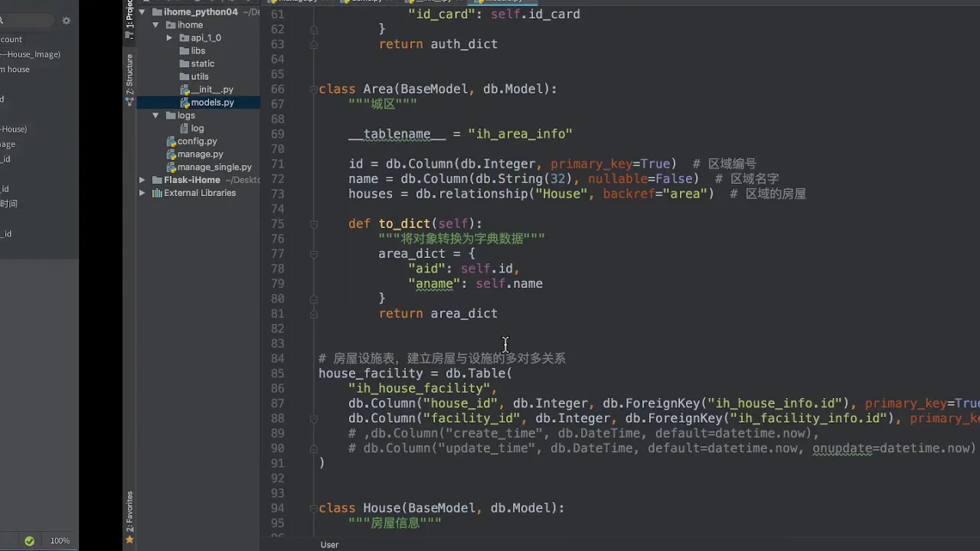The width and height of the screenshot is (980, 551).
Task: Click onupdate keyword on line 90
Action: tap(842, 448)
